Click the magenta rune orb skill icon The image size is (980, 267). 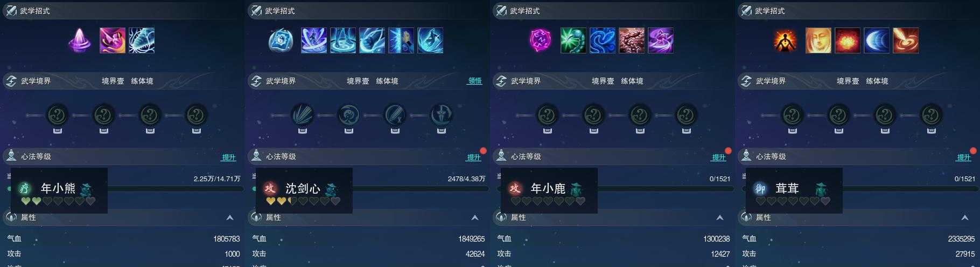pos(541,40)
